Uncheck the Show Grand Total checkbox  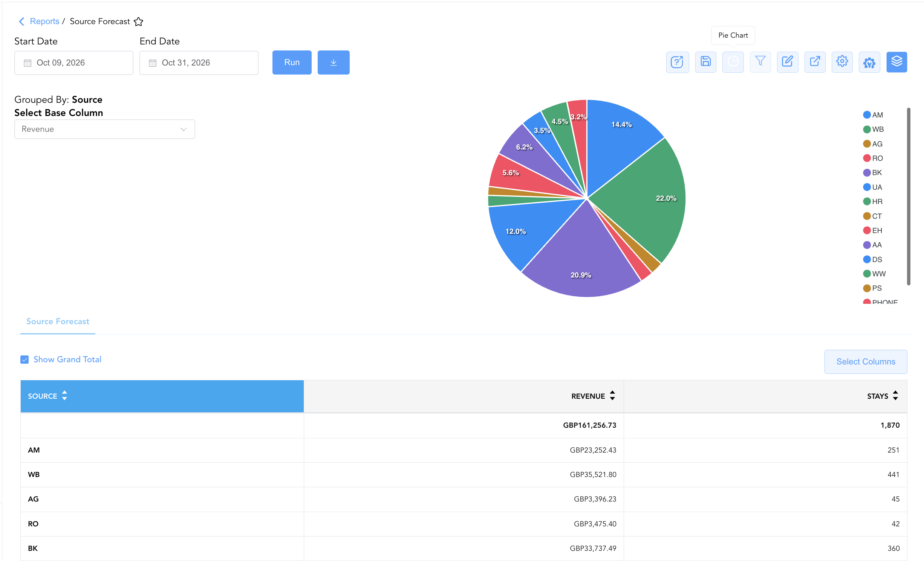click(24, 360)
